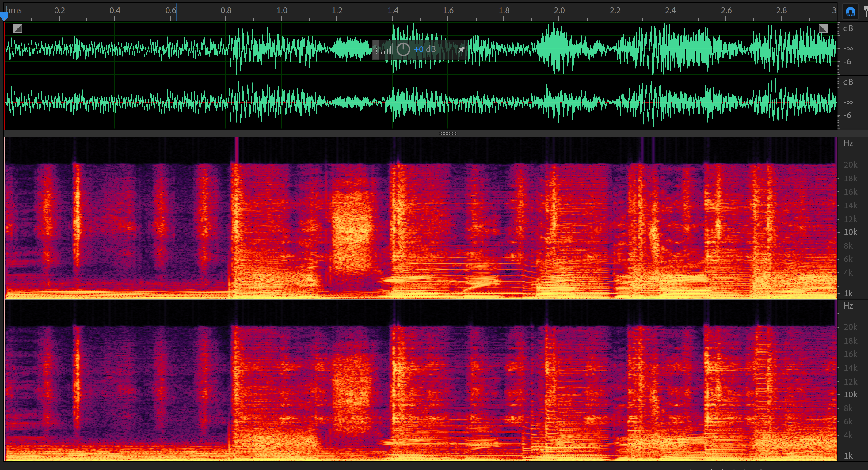
Task: Click the hms time format label
Action: tap(14, 10)
